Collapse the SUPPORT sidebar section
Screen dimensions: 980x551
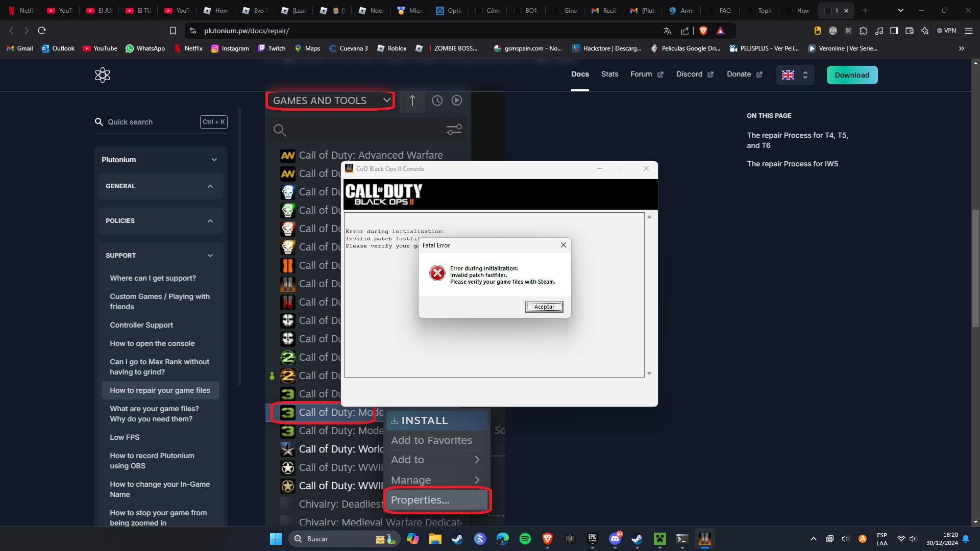point(160,256)
